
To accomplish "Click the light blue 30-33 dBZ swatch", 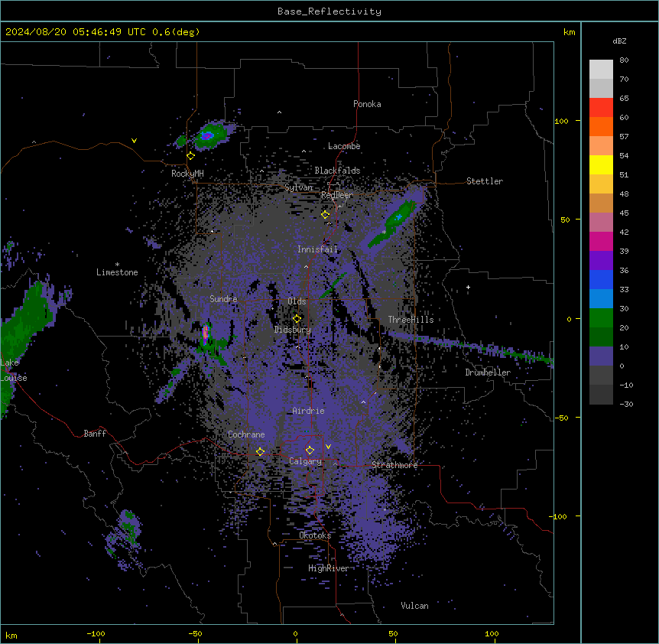I will click(x=601, y=298).
